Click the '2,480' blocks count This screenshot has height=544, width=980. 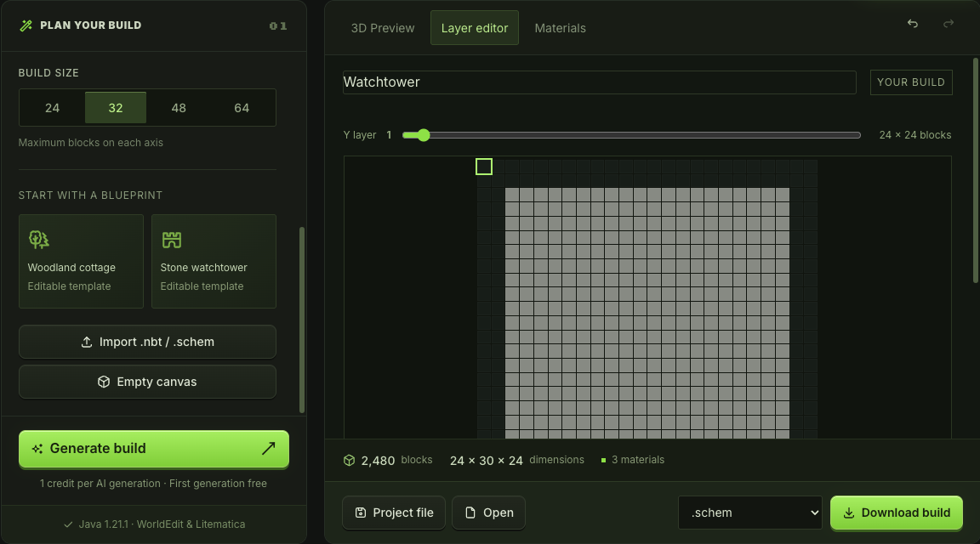378,461
